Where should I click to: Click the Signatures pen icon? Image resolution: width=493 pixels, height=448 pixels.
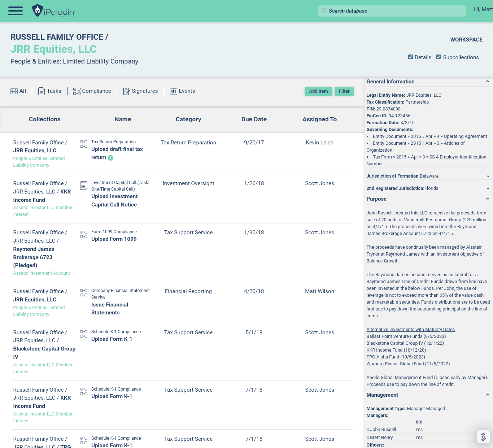(126, 91)
